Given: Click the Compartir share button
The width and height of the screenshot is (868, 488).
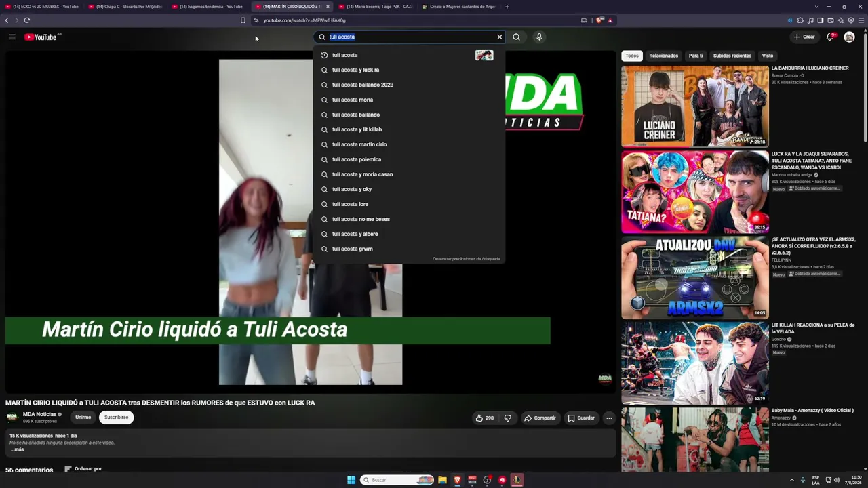Looking at the screenshot, I should click(x=540, y=418).
